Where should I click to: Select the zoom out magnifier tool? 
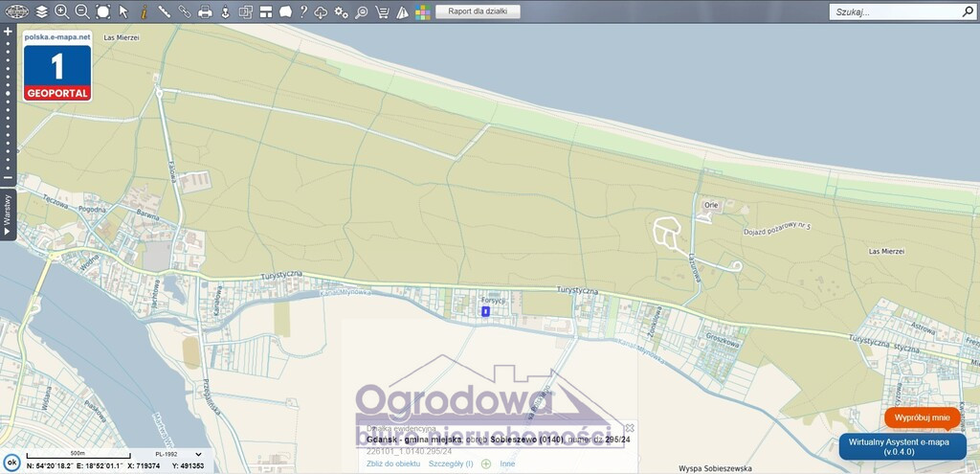[x=82, y=11]
